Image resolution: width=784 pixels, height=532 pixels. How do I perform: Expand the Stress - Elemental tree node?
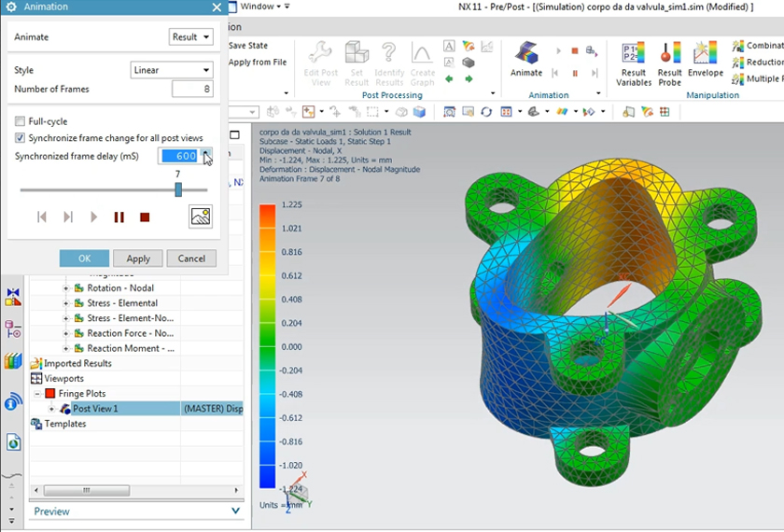[x=66, y=303]
